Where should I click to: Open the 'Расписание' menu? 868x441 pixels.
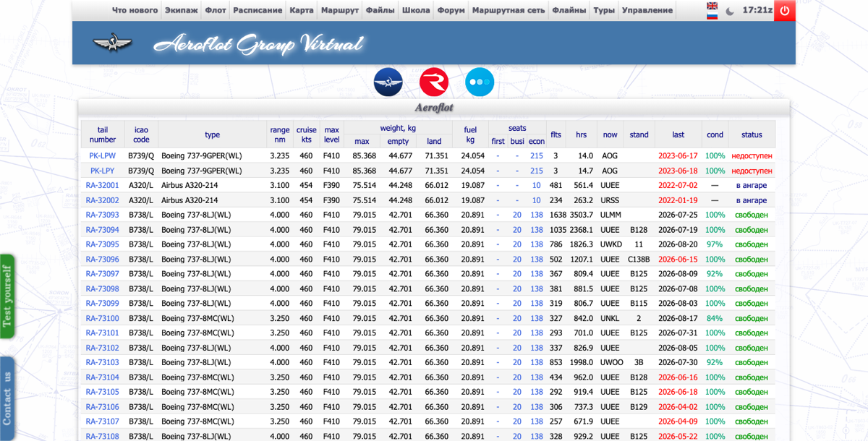point(258,10)
